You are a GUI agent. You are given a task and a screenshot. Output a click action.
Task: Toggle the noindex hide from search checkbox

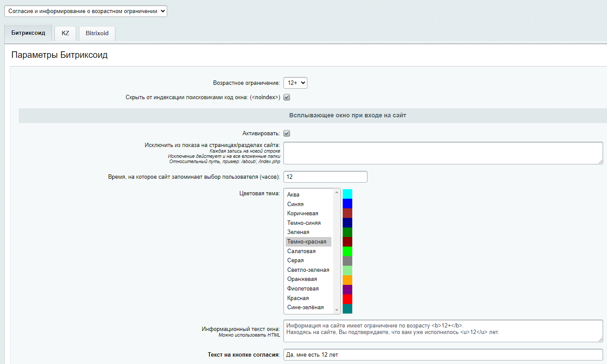pos(287,97)
